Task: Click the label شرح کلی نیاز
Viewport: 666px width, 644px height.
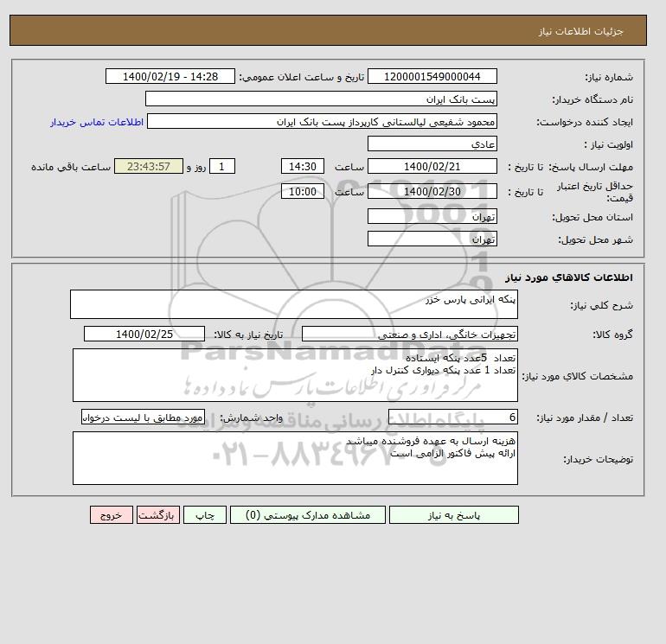Action: pos(601,305)
